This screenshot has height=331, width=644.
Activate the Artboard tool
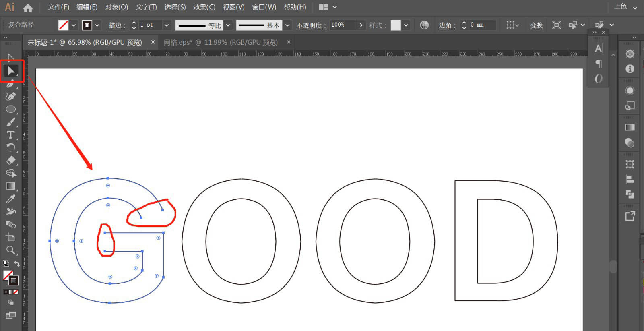pos(11,237)
